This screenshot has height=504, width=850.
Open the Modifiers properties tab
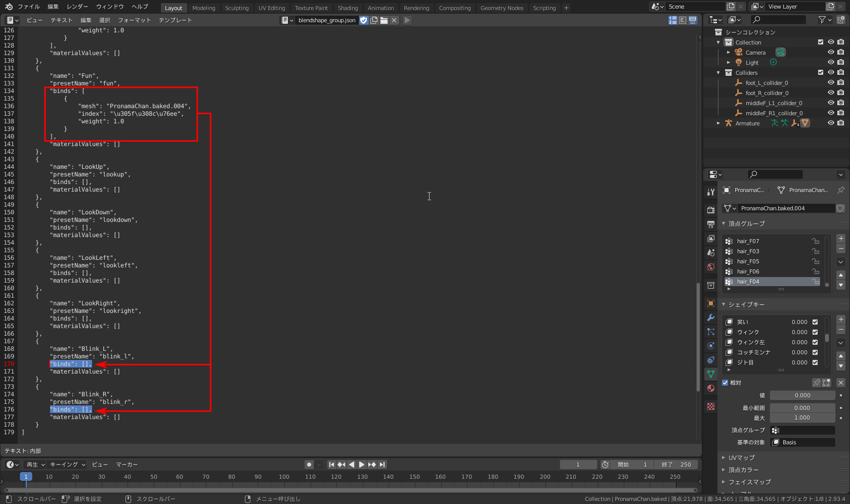click(x=711, y=317)
